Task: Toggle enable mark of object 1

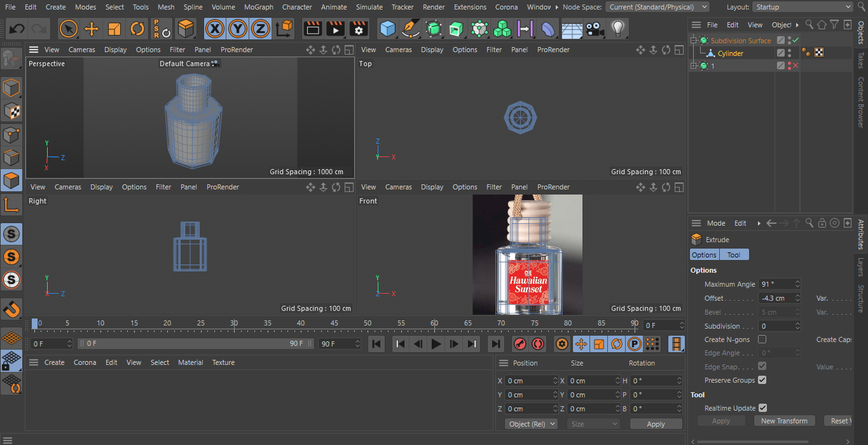Action: click(795, 66)
